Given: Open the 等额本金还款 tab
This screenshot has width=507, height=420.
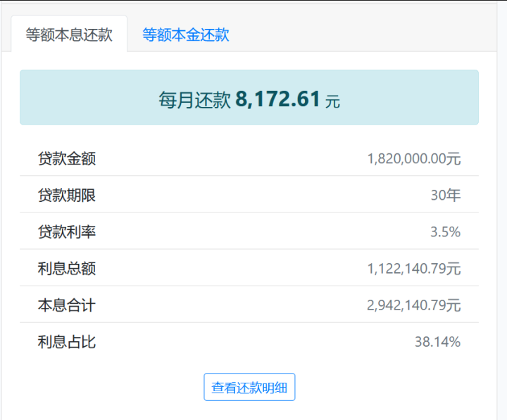Looking at the screenshot, I should pyautogui.click(x=186, y=34).
